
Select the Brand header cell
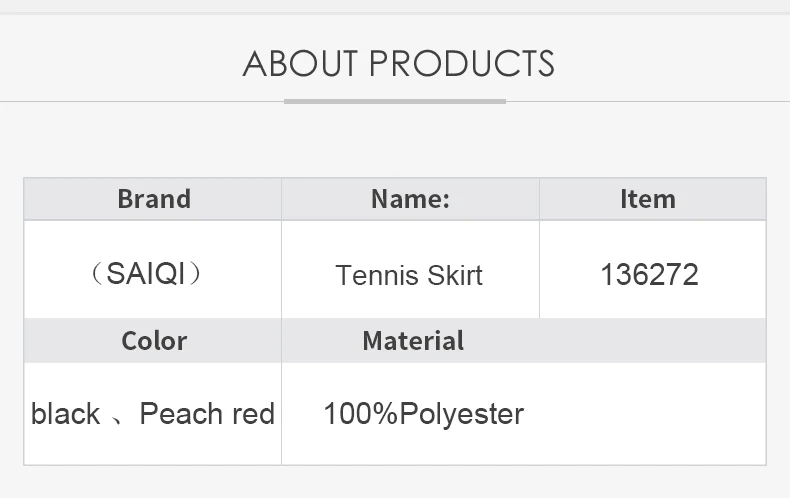pos(153,199)
